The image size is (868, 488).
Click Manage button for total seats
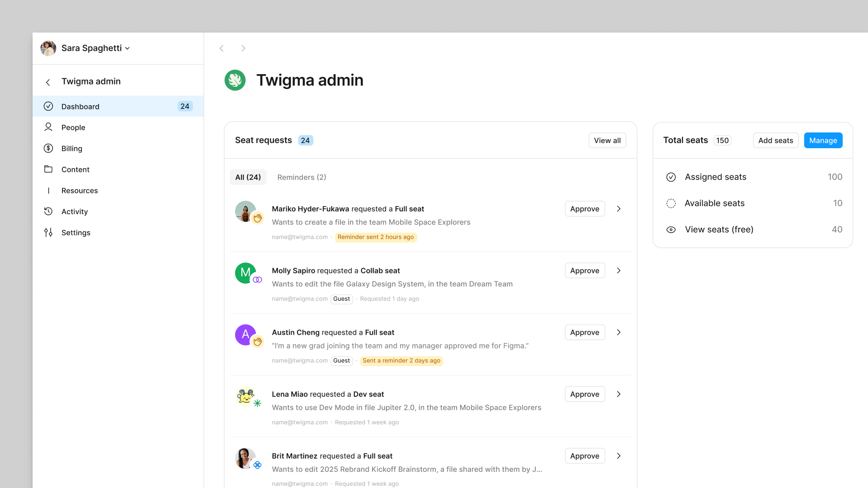823,140
